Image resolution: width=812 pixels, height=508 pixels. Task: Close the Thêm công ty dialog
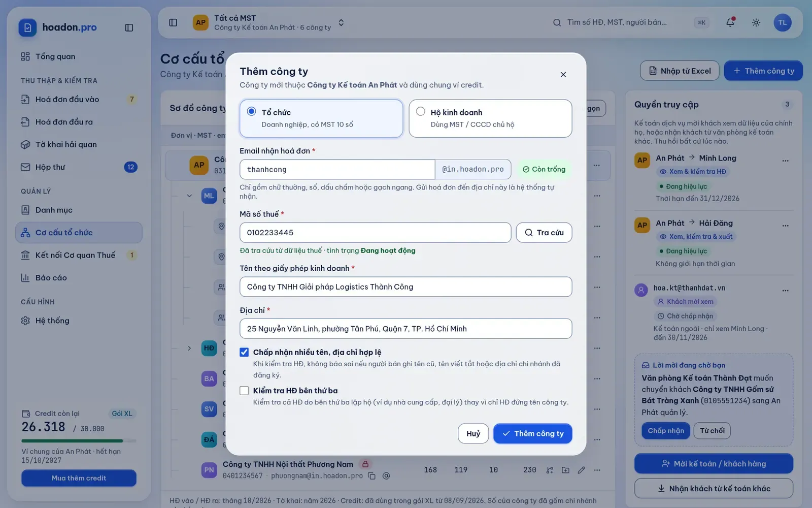pos(563,75)
